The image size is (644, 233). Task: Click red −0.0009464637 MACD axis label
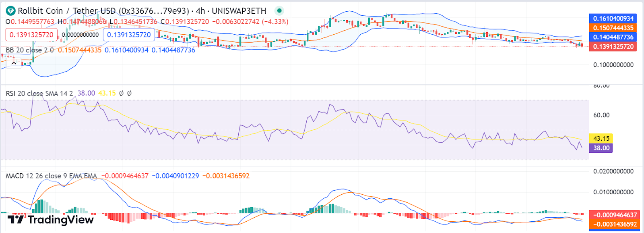click(614, 215)
